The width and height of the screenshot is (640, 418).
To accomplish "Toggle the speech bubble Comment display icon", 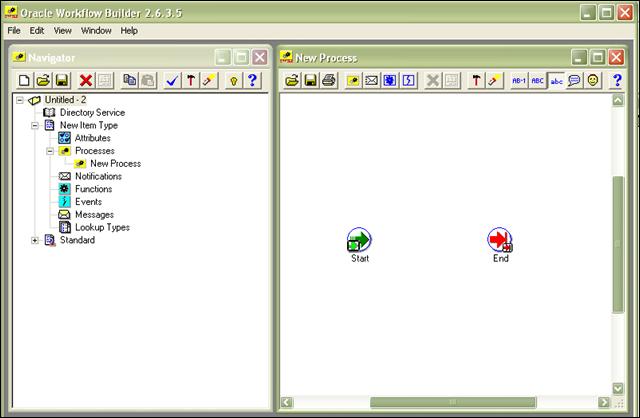I will click(x=575, y=80).
